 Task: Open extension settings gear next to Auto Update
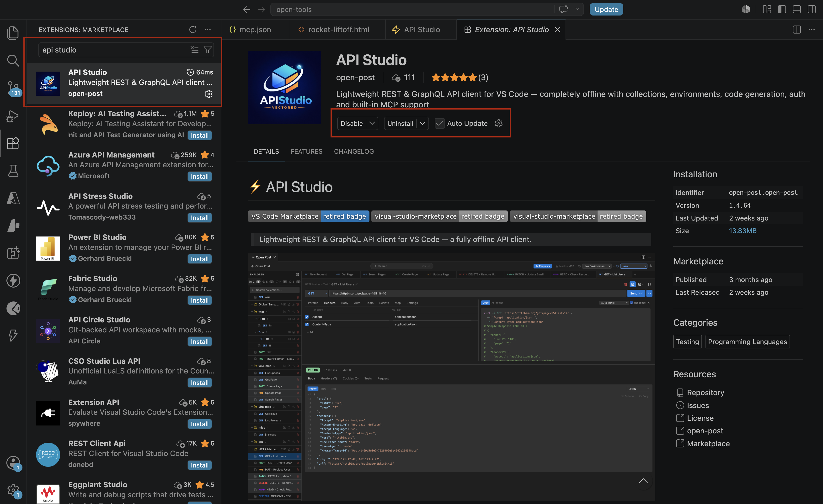click(498, 123)
